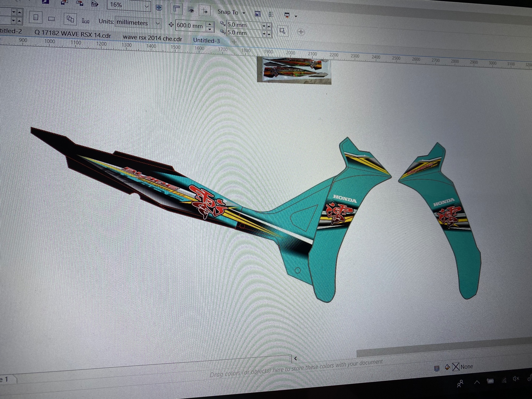Toggle the eye view icon in the toolbar

click(x=191, y=10)
